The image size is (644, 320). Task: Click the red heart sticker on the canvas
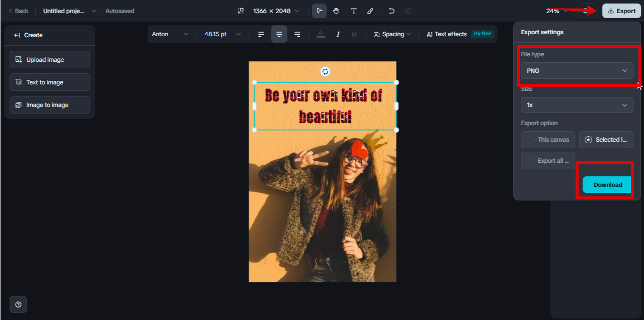pyautogui.click(x=359, y=150)
